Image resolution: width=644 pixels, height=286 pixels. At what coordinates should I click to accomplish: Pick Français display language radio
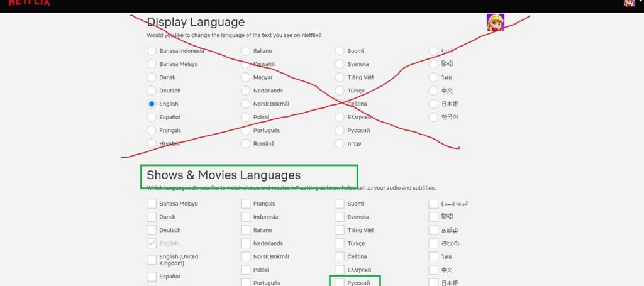pyautogui.click(x=152, y=131)
